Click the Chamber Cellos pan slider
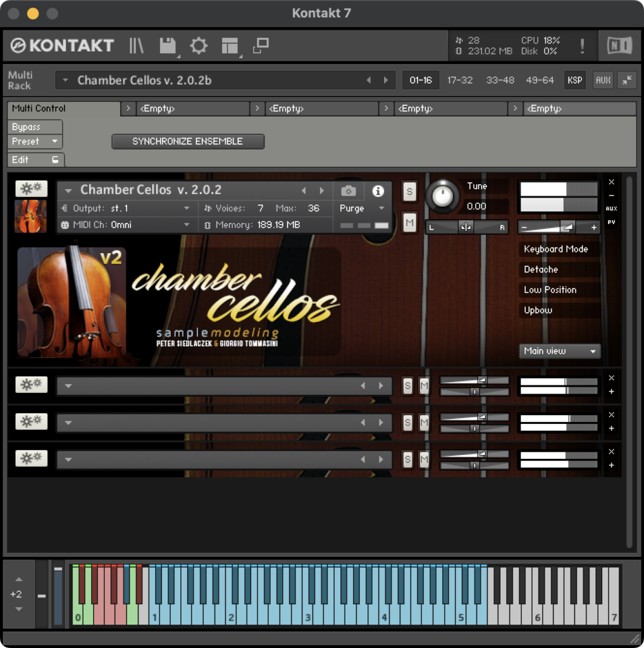 pos(467,227)
